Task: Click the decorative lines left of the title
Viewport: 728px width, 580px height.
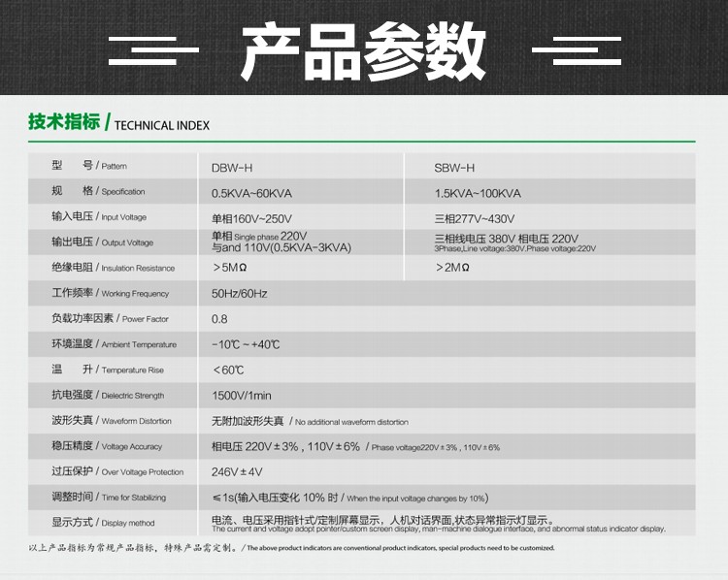Action: click(x=152, y=50)
